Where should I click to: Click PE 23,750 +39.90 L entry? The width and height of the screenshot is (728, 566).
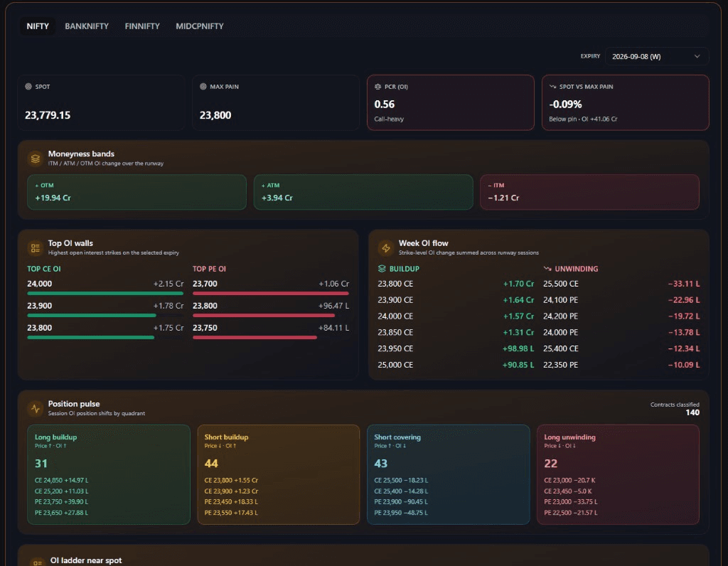(61, 501)
